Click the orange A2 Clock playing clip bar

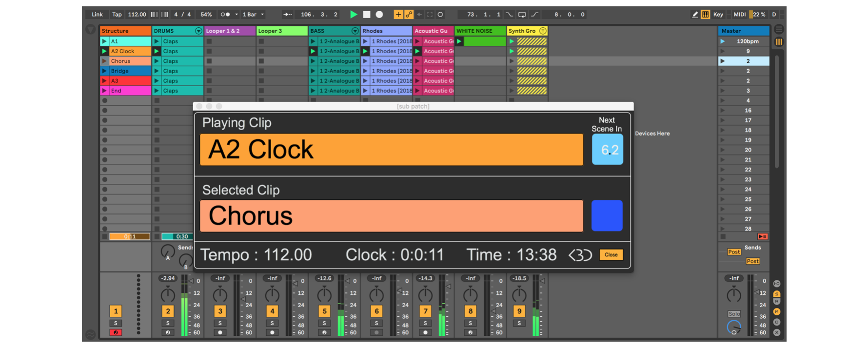coord(392,149)
